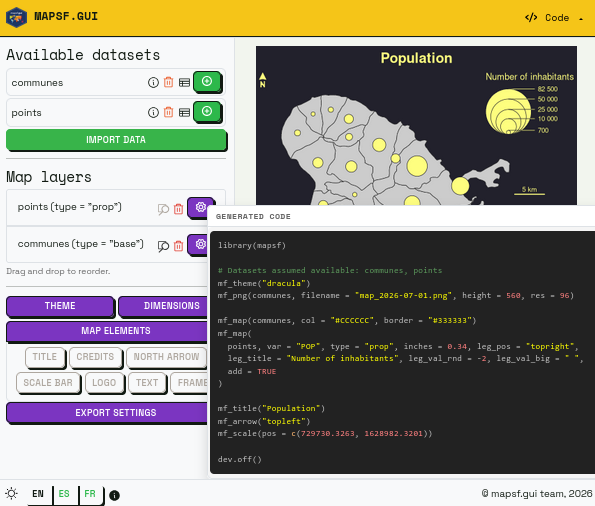Add points dataset as map layer
595x506 pixels.
[x=207, y=111]
